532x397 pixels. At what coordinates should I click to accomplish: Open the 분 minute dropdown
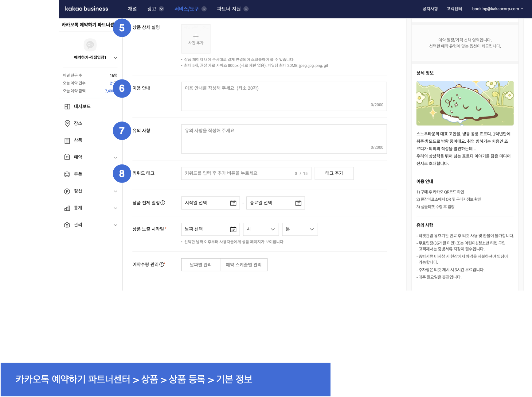click(x=300, y=229)
